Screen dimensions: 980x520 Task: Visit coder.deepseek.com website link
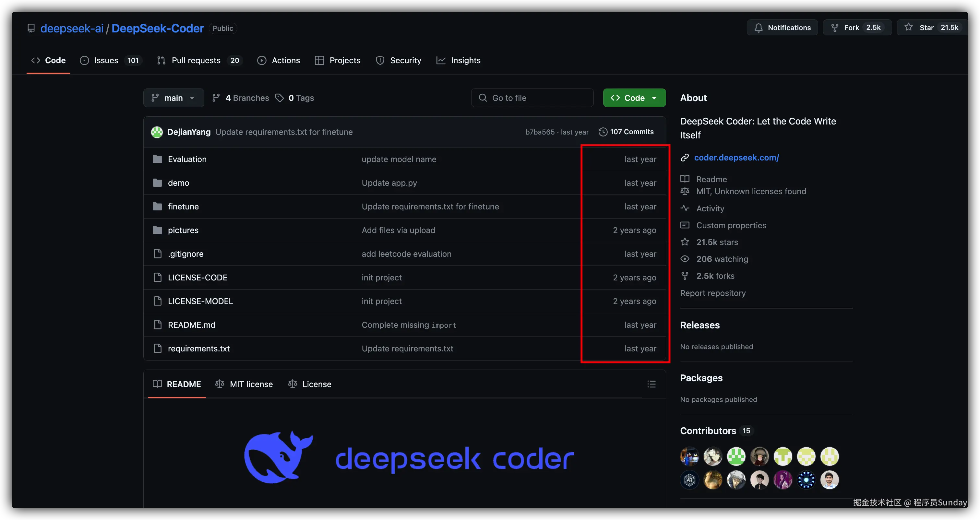[736, 158]
